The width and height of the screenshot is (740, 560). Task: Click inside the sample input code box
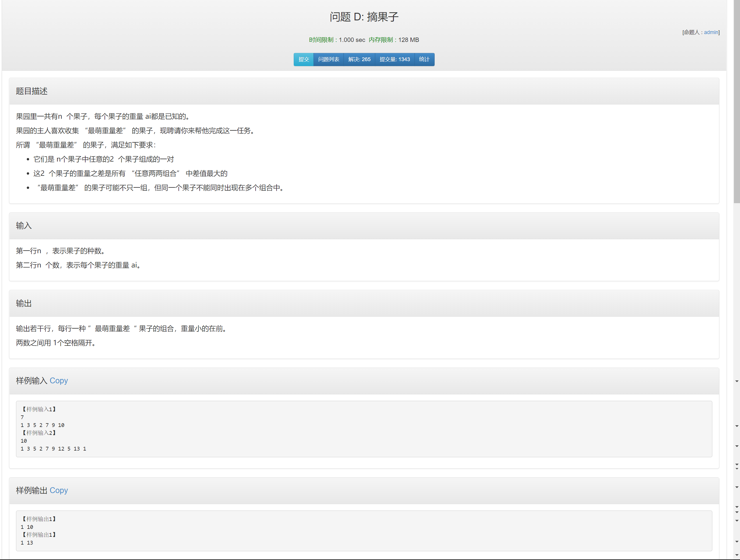(364, 429)
